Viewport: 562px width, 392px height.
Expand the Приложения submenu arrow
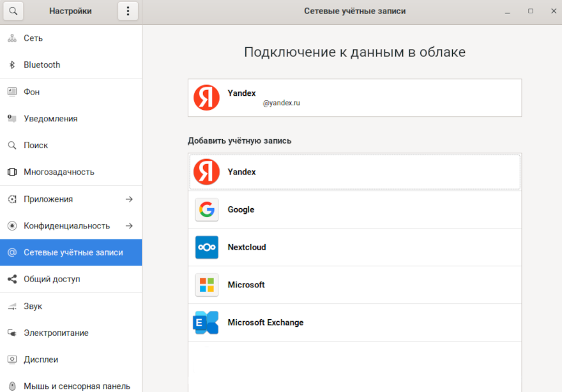click(x=129, y=199)
